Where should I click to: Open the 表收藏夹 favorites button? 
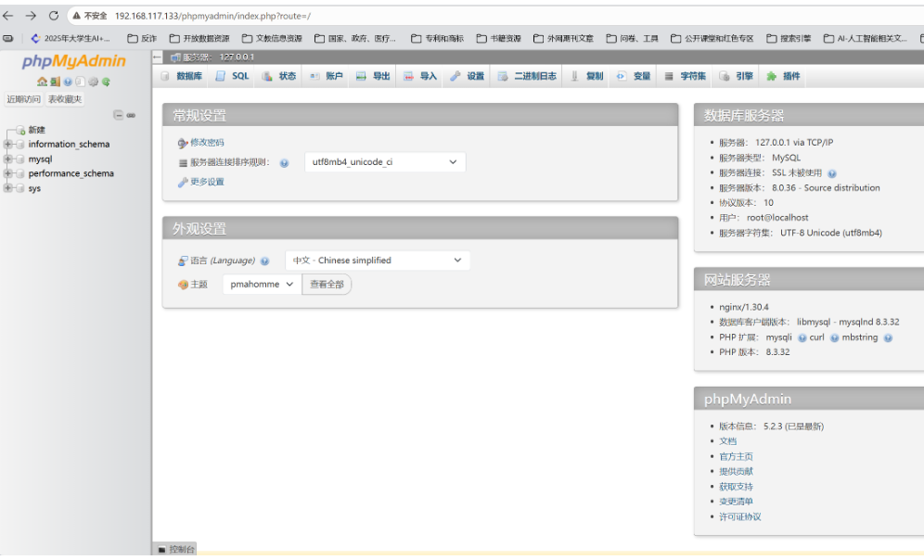tap(65, 99)
